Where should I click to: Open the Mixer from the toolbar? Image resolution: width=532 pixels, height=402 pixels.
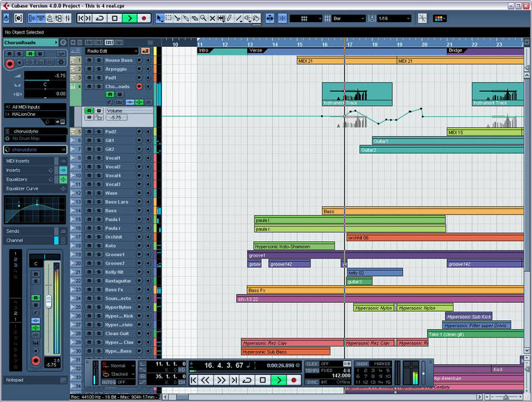(68, 18)
